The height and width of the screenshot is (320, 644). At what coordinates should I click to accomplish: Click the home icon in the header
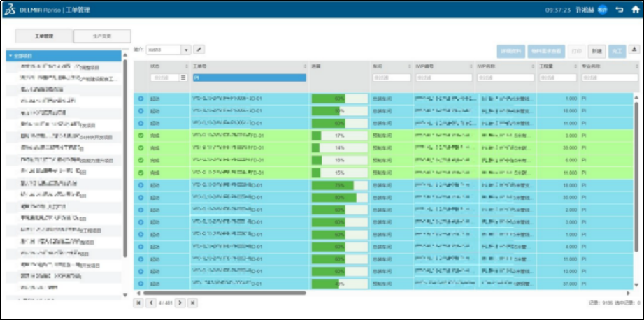634,10
